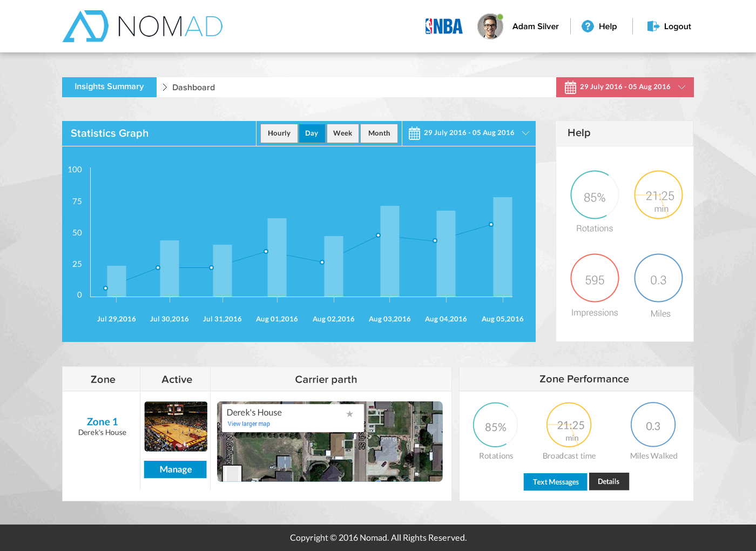Click the Active column header
The width and height of the screenshot is (756, 551).
point(177,380)
